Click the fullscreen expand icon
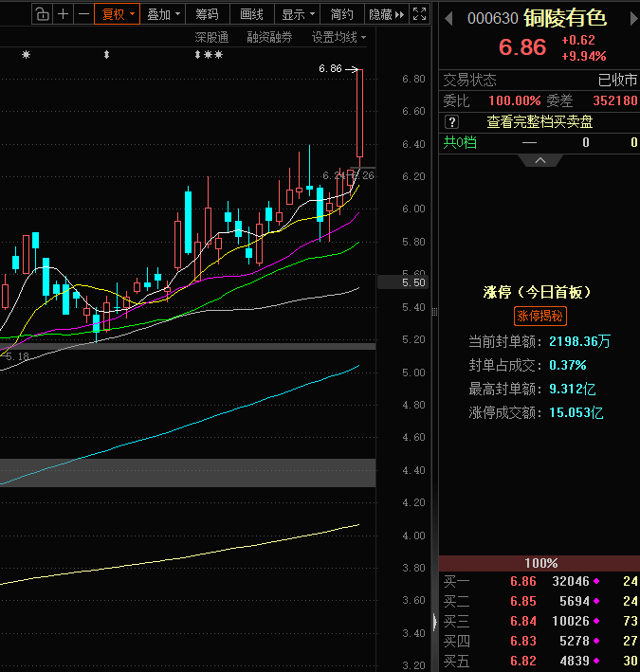 (420, 14)
